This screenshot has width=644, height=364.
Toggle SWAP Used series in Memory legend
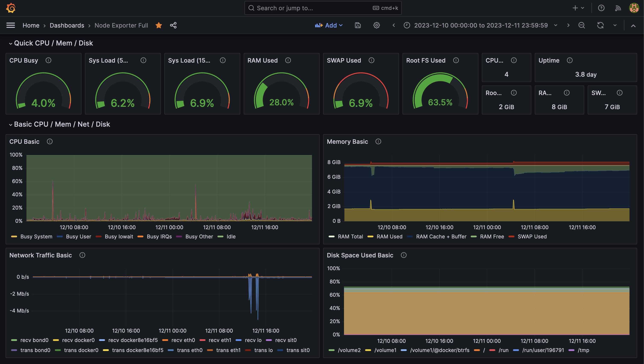point(532,236)
